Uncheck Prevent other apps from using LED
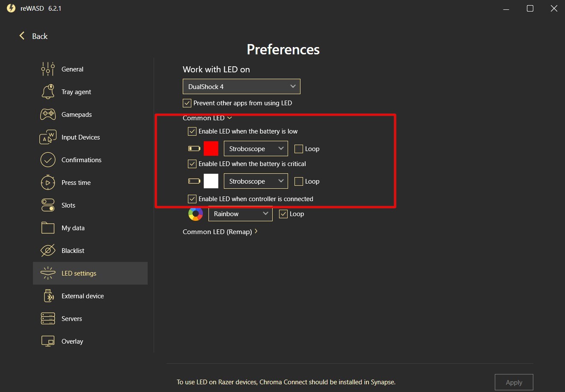Screen dimensions: 565x392 (x=187, y=103)
